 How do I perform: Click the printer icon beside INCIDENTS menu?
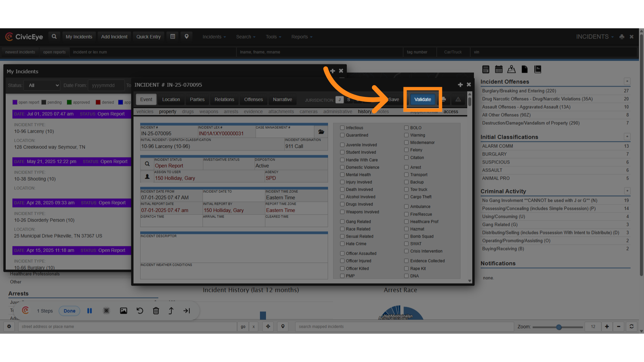(x=622, y=37)
